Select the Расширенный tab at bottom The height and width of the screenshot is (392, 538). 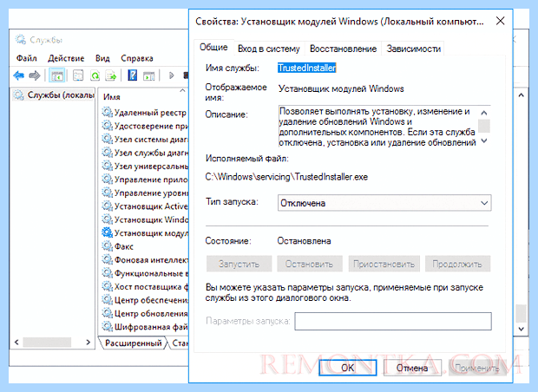tap(133, 343)
